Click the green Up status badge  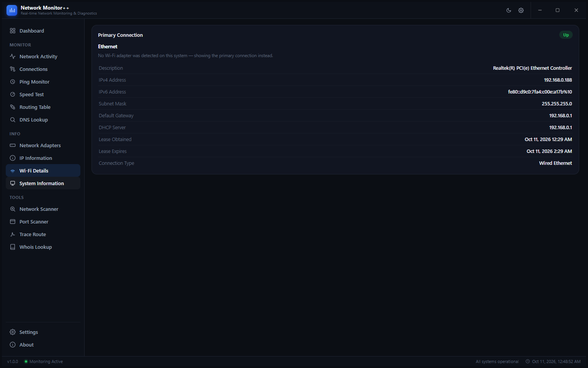point(566,35)
